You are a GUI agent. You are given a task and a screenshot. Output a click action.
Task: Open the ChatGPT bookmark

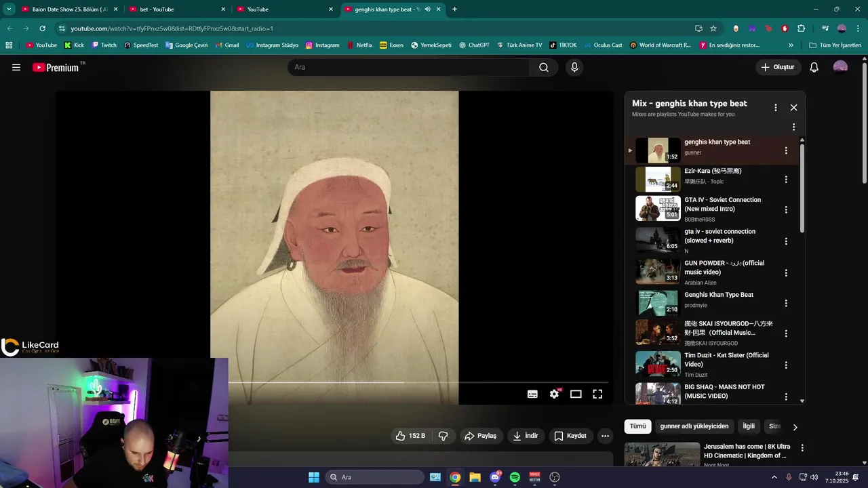474,45
